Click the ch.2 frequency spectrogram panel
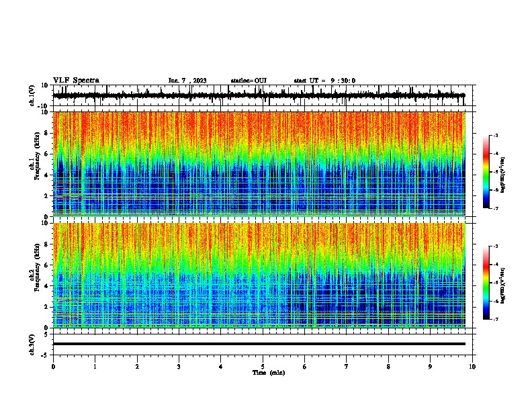This screenshot has height=411, width=532. point(259,275)
